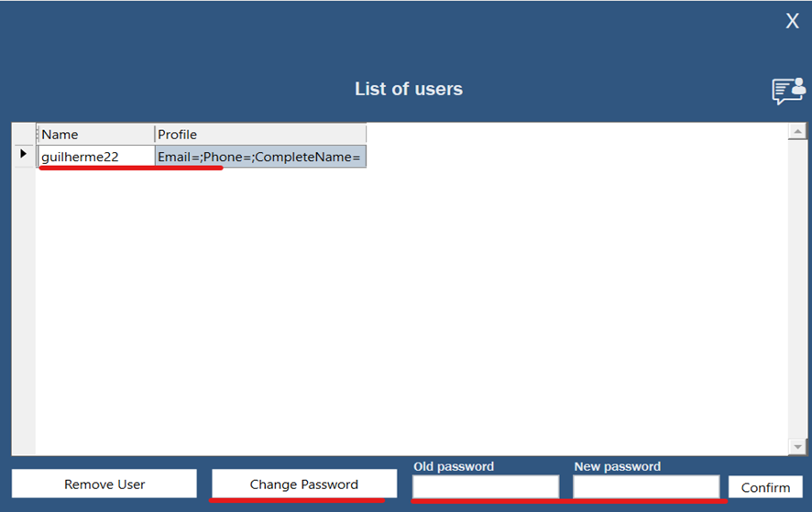The height and width of the screenshot is (512, 812).
Task: Close the List of users window
Action: 792,22
